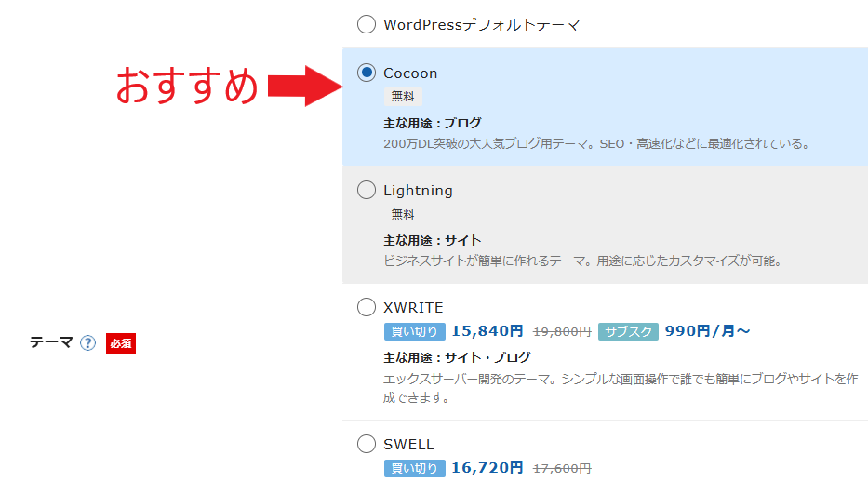Select the WordPressデフォルトテーマ radio button
Screen dimensions: 868x481
click(367, 24)
